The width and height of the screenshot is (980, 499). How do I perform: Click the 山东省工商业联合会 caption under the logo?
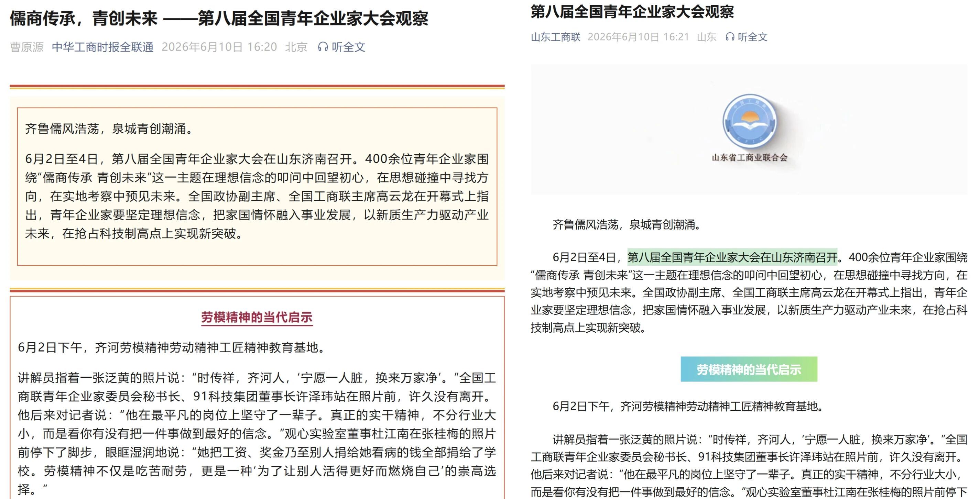(x=749, y=158)
